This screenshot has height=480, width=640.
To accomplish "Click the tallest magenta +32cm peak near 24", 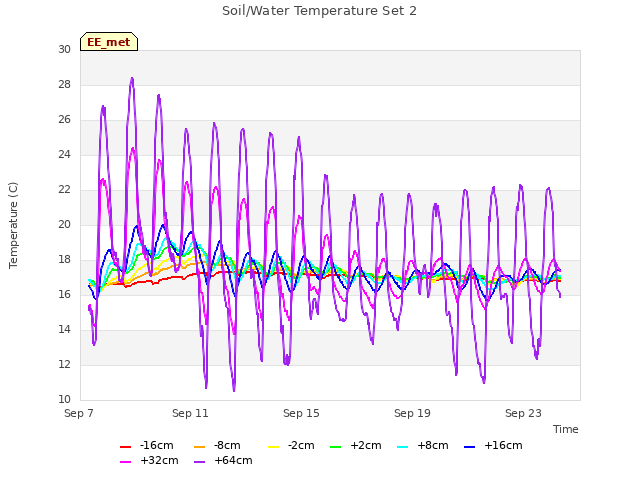I will coord(133,149).
